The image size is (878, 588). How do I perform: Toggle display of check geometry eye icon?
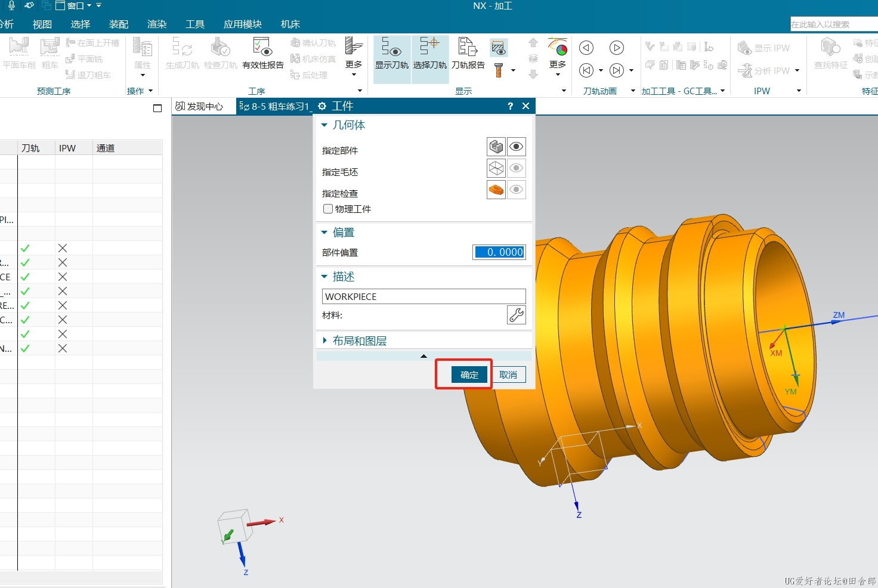tap(517, 190)
